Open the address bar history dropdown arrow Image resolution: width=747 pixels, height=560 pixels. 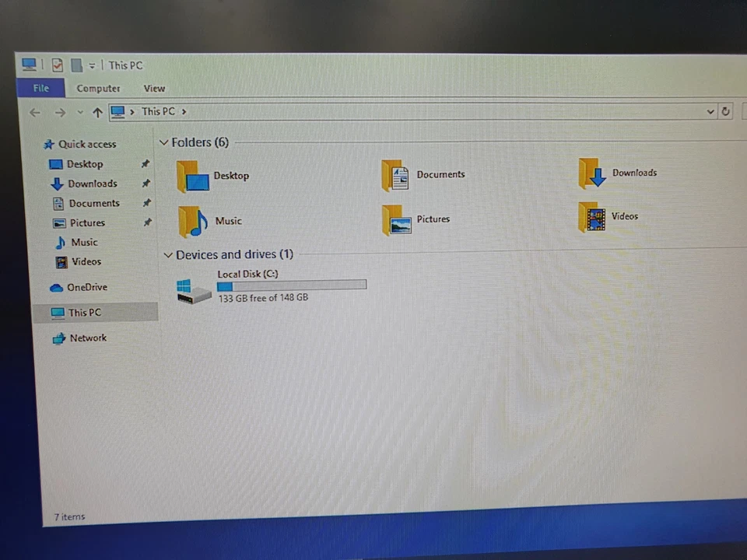coord(710,111)
